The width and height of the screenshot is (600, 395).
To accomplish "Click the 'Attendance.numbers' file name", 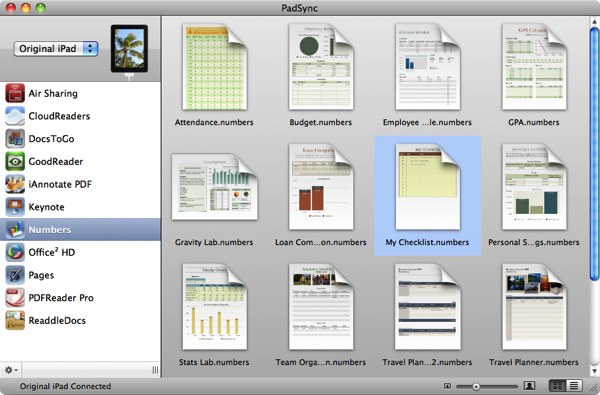I will 214,122.
